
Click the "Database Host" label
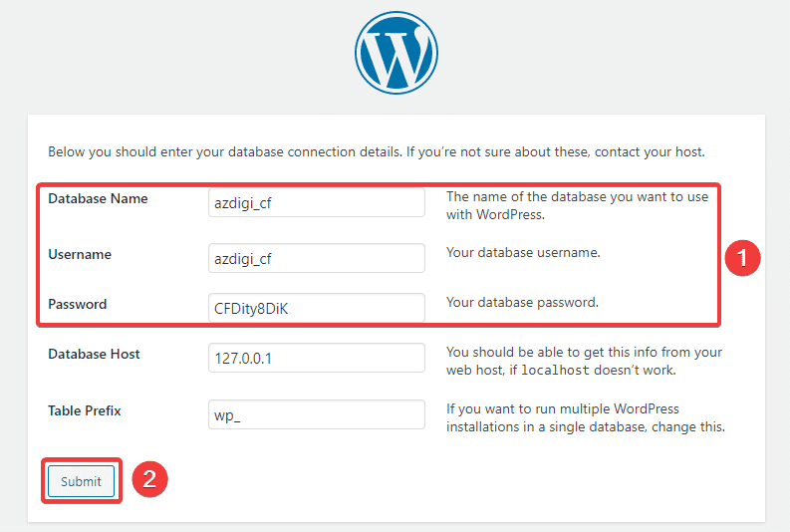click(x=94, y=354)
